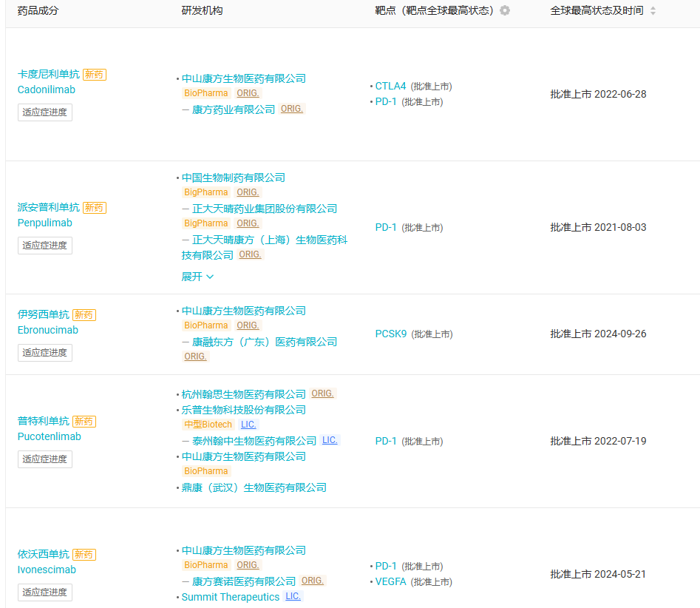Open Ebronucimab English name link
The height and width of the screenshot is (608, 700).
pos(48,330)
